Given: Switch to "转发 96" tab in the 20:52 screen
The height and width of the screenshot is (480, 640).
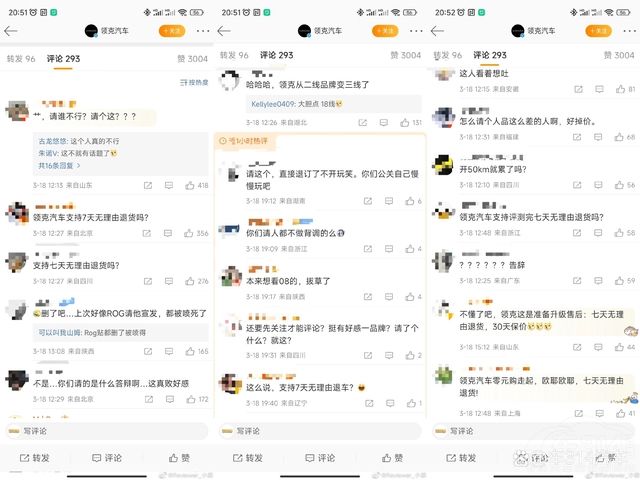Looking at the screenshot, I should pyautogui.click(x=447, y=55).
